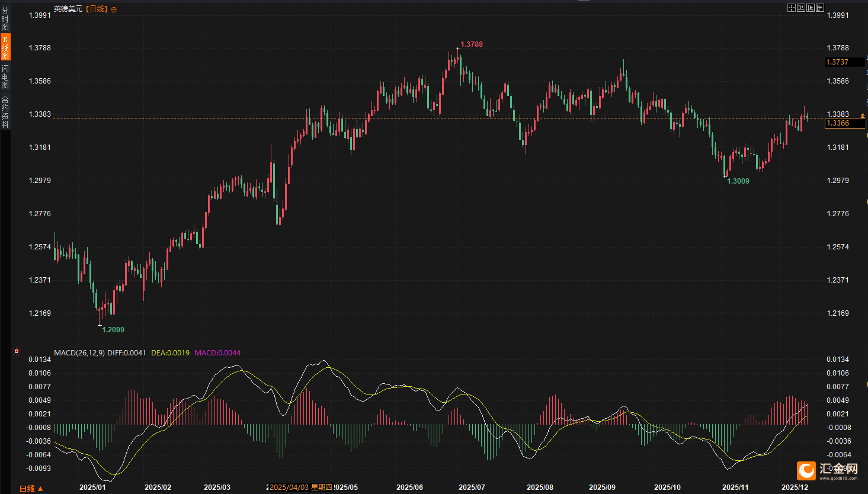This screenshot has width=868, height=494.
Task: Click the orange double-arrow marker beside 1.3383
Action: pyautogui.click(x=863, y=116)
